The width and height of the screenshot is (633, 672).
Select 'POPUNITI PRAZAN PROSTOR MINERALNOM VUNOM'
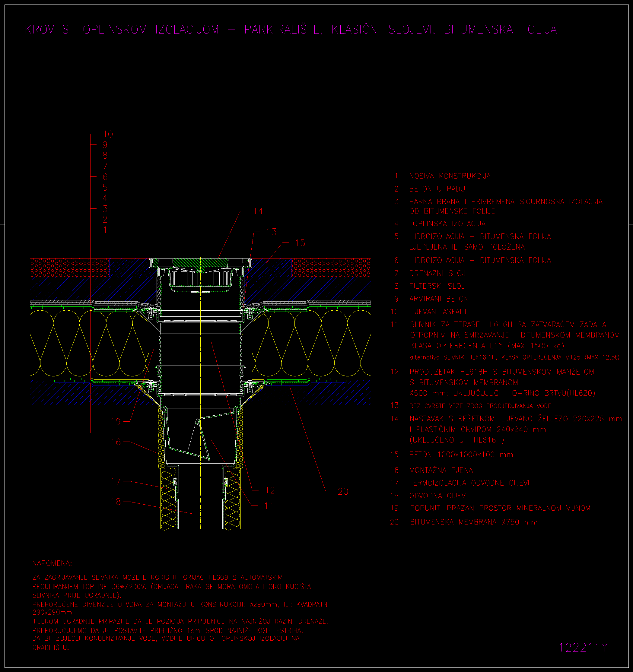(x=500, y=509)
